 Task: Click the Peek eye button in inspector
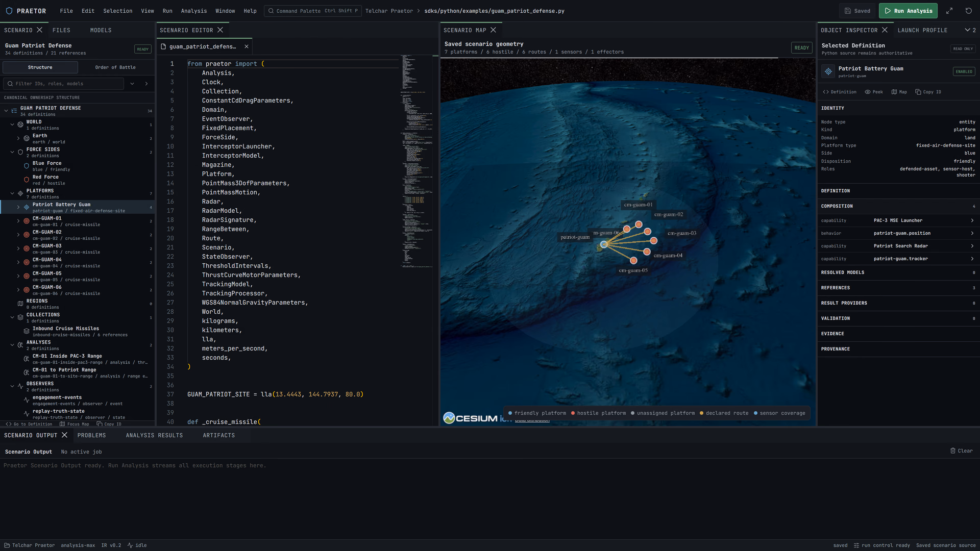pyautogui.click(x=874, y=92)
